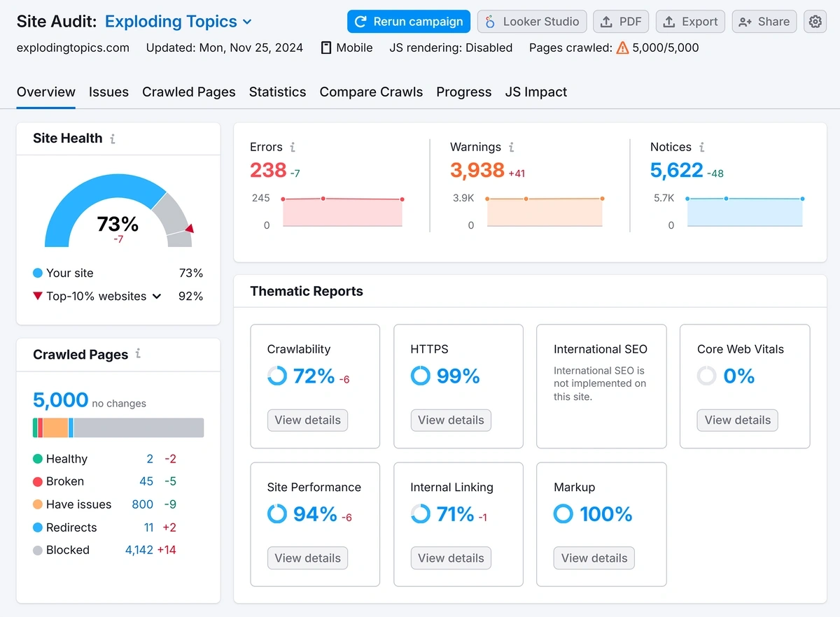Click the Mobile device icon
This screenshot has width=840, height=617.
click(x=326, y=48)
